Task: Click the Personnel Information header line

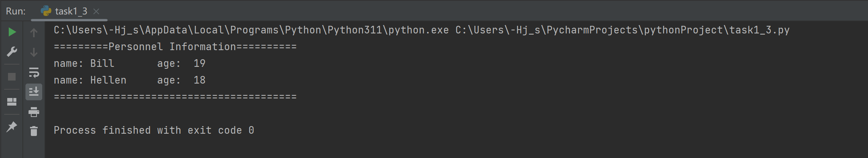Action: (175, 47)
